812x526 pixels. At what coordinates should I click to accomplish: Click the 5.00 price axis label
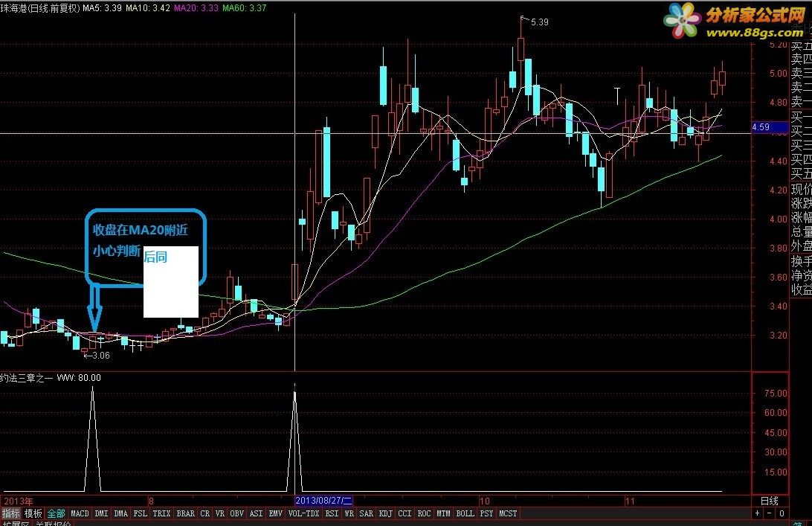(779, 74)
